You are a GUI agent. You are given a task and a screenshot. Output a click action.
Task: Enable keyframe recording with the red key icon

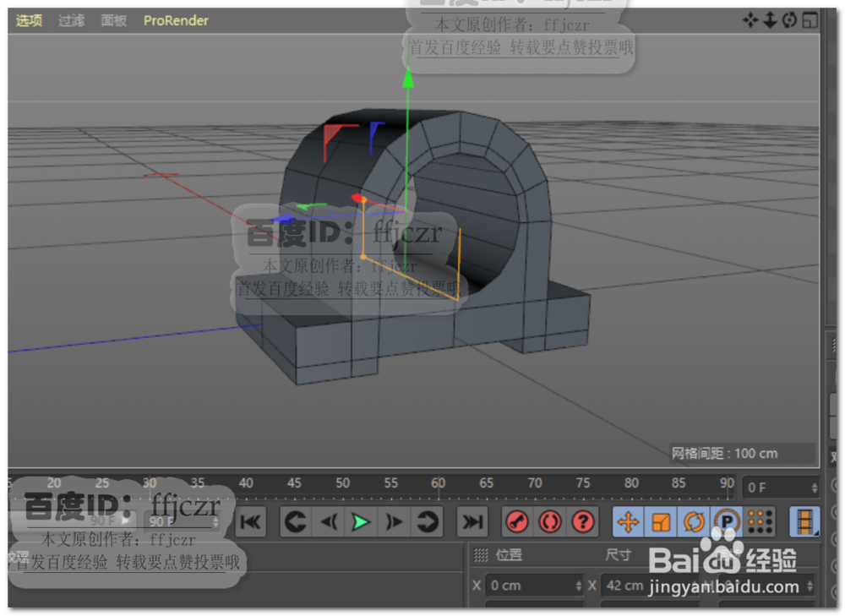(518, 521)
